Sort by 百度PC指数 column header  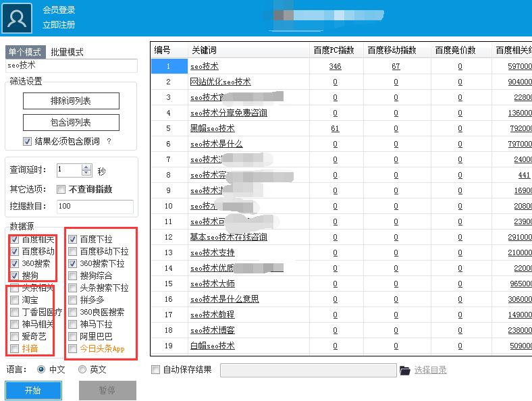click(336, 50)
